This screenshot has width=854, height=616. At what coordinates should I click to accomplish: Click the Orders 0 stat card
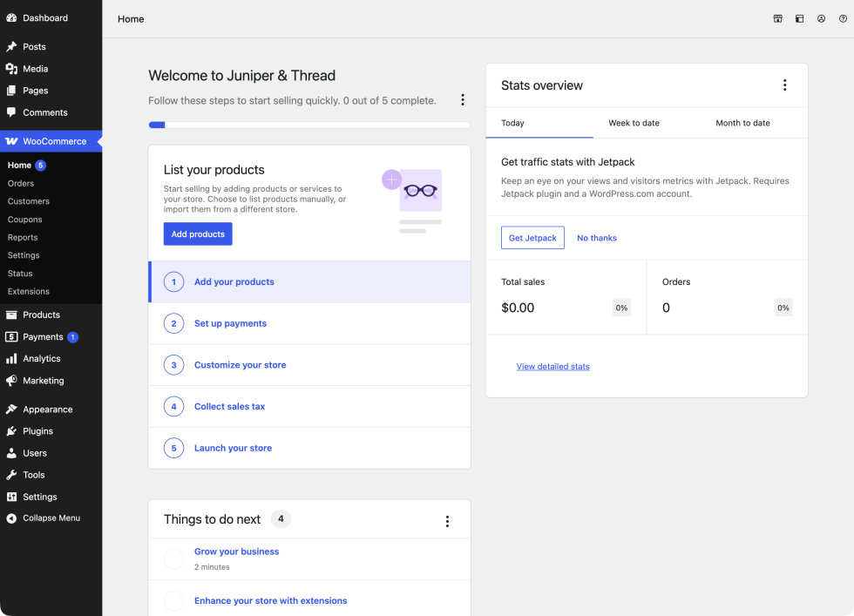pos(727,297)
